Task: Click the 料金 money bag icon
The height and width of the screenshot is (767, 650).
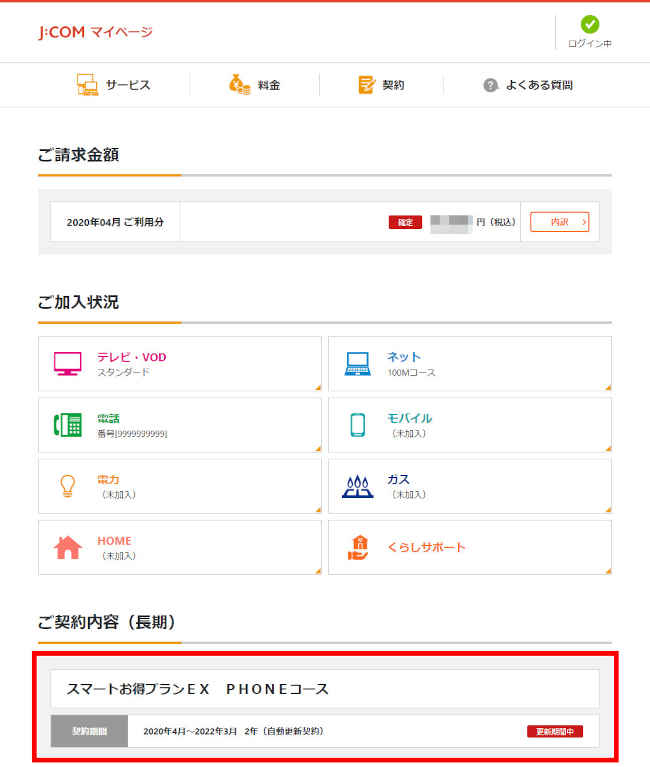Action: point(239,85)
